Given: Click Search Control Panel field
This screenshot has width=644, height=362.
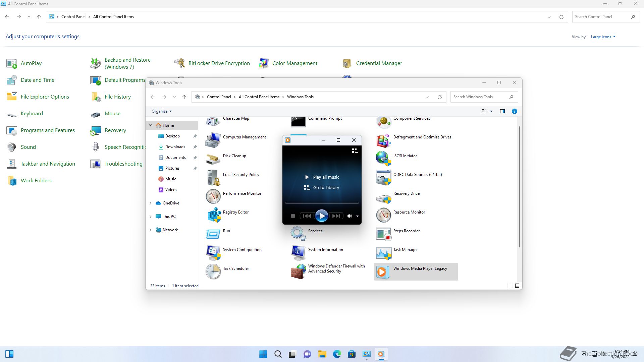Looking at the screenshot, I should 606,17.
